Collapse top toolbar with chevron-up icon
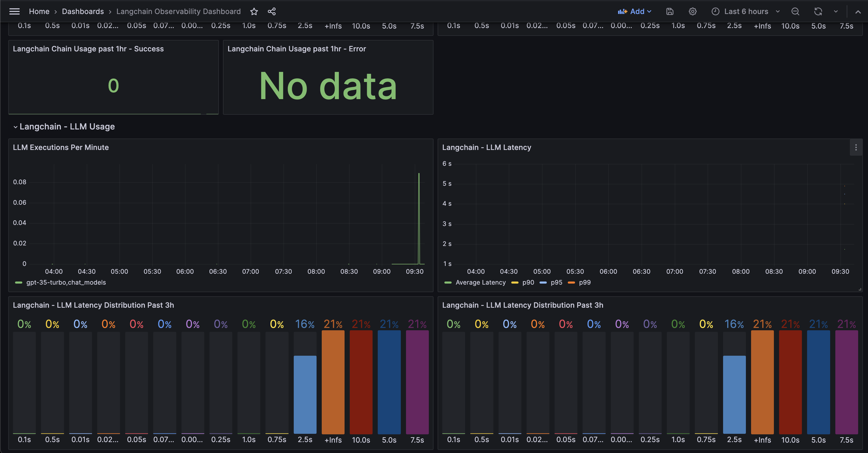The image size is (868, 453). coord(858,11)
